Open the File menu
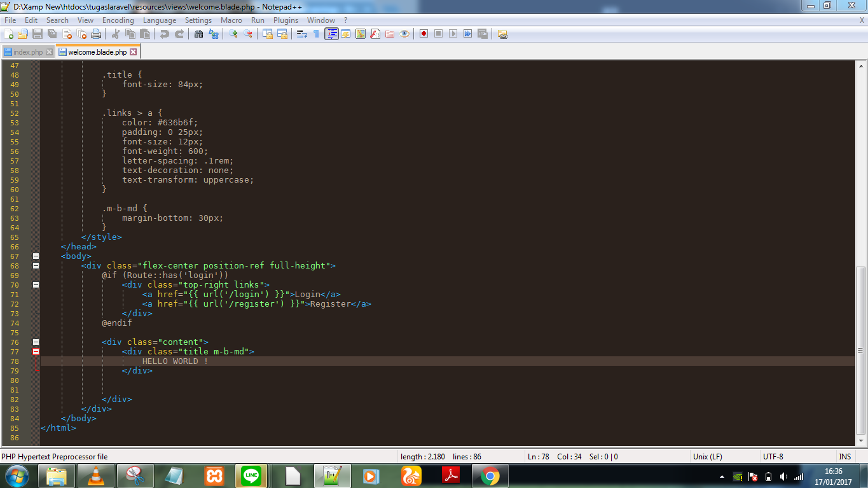This screenshot has height=488, width=868. coord(10,20)
